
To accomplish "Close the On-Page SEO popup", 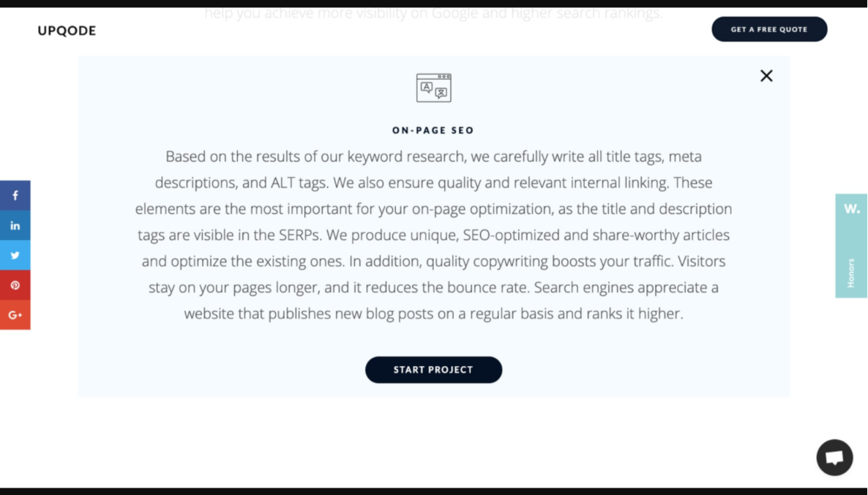I will point(766,75).
